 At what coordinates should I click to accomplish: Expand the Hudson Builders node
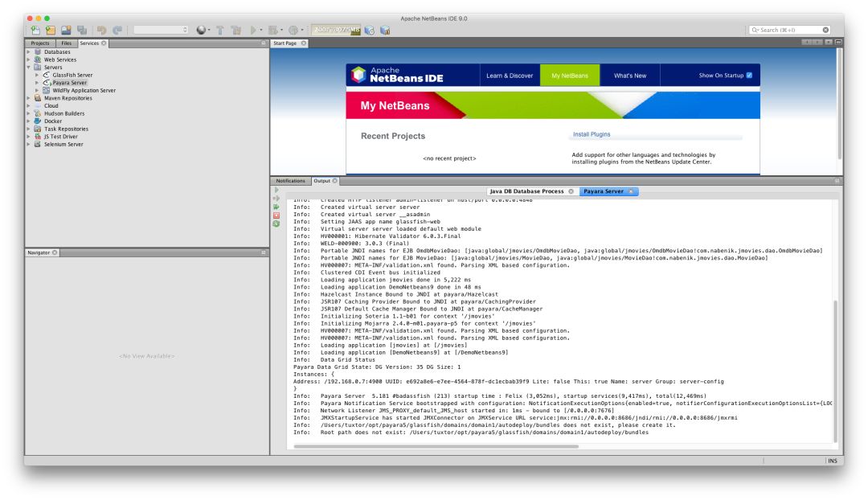pyautogui.click(x=29, y=113)
